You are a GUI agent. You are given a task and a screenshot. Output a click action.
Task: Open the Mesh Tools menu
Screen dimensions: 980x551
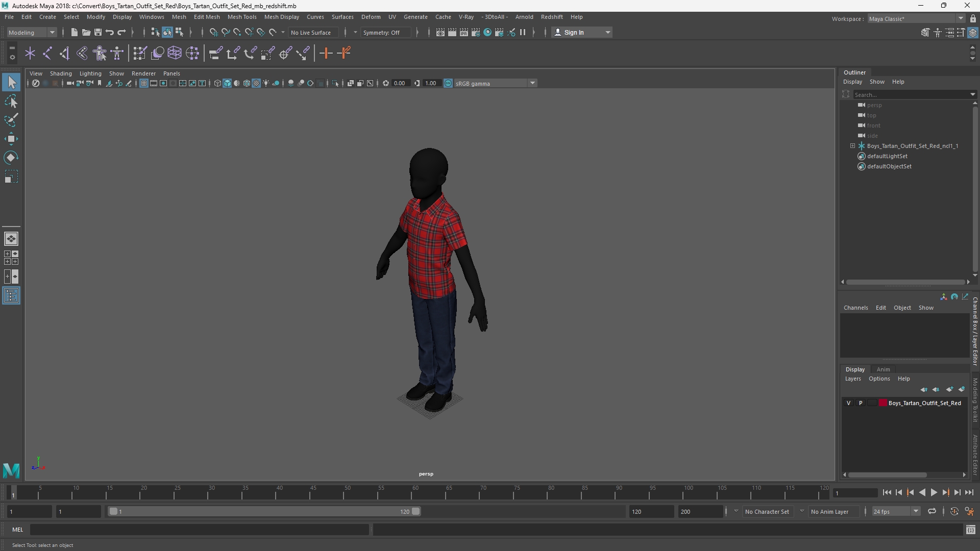241,17
